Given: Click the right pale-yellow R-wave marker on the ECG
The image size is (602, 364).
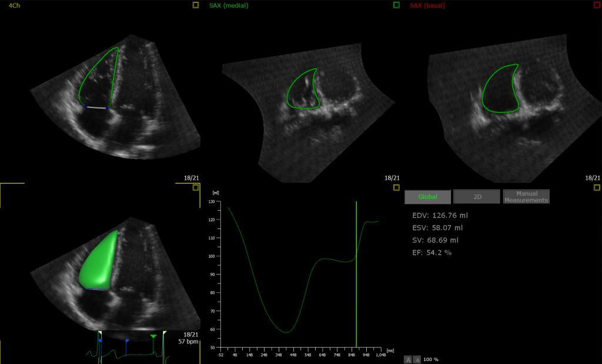Looking at the screenshot, I should coord(165,333).
